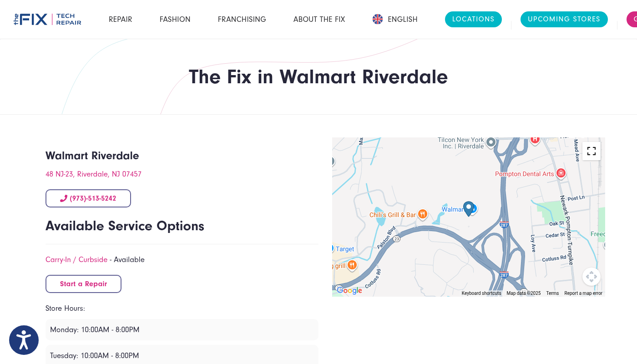Toggle fullscreen view on the map
637x364 pixels.
point(591,151)
